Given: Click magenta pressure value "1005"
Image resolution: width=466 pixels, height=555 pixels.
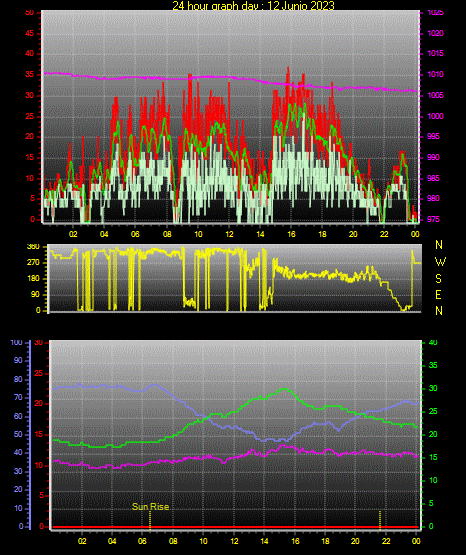Looking at the screenshot, I should tap(436, 95).
